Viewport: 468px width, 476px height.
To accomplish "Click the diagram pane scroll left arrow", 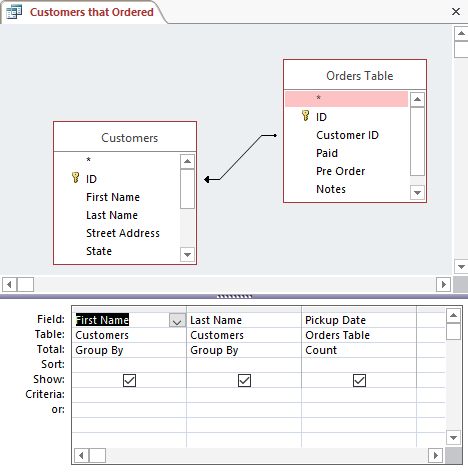I will coord(10,285).
